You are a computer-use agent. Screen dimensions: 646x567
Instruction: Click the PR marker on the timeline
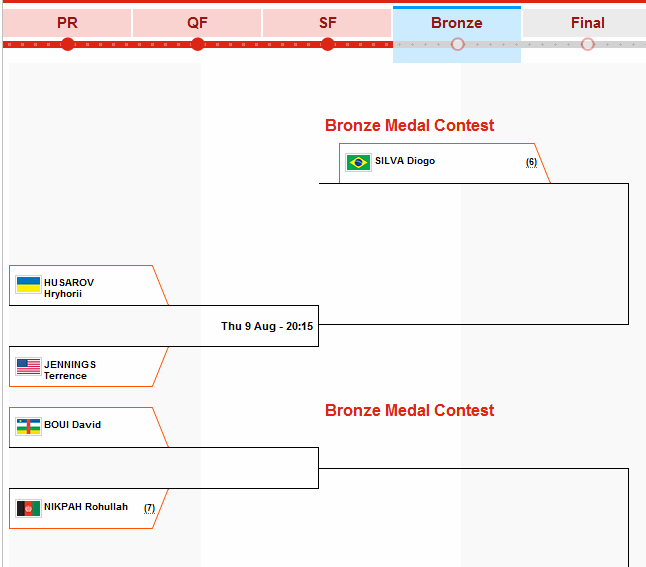click(67, 44)
